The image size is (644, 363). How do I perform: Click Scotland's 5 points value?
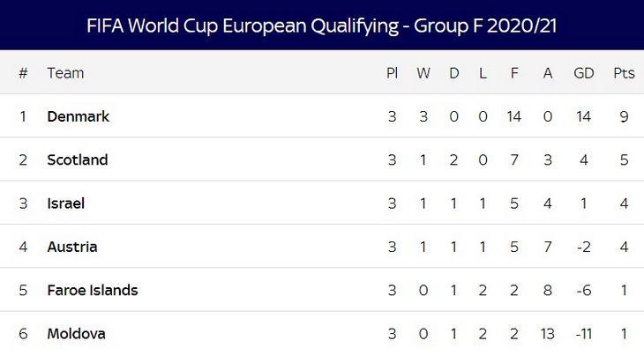pyautogui.click(x=624, y=159)
